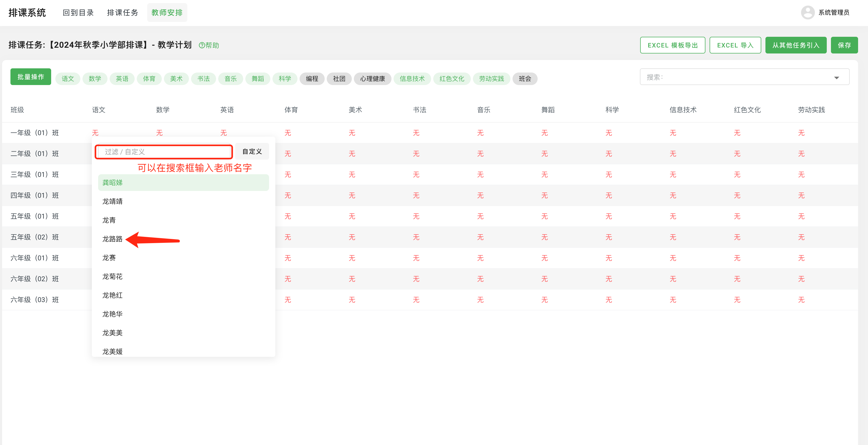Select the 社团 subject filter pill
Screen dimensions: 868x445
click(x=339, y=79)
